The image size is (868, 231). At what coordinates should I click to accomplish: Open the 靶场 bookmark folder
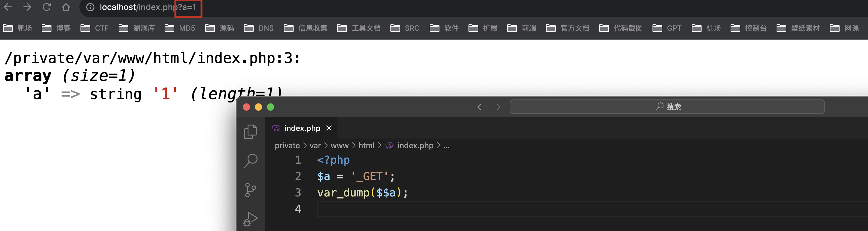point(18,28)
